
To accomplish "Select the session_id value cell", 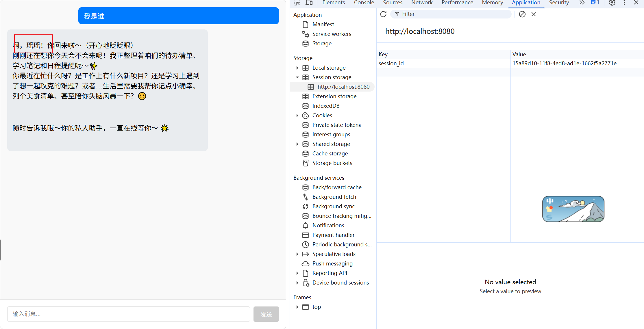I will click(577, 64).
